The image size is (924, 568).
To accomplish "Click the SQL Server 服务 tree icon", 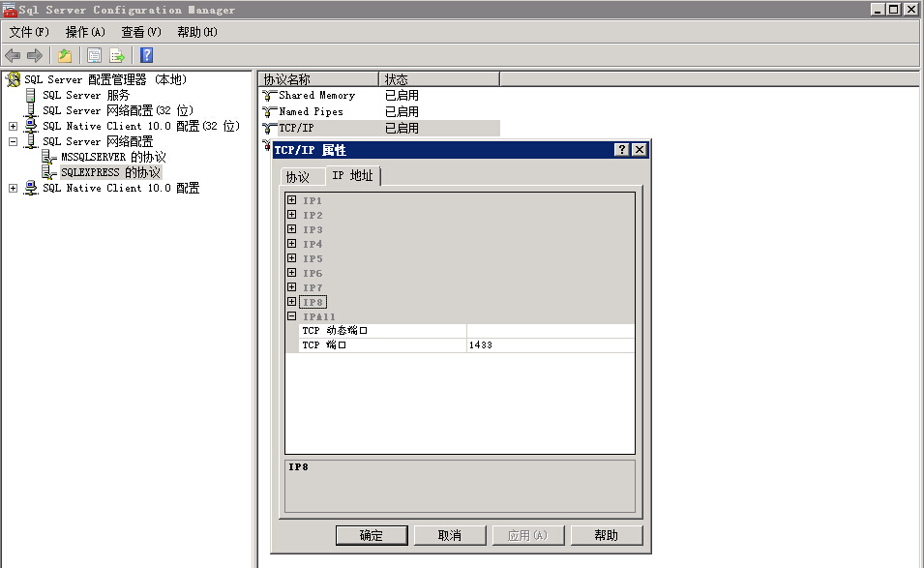I will pyautogui.click(x=31, y=95).
